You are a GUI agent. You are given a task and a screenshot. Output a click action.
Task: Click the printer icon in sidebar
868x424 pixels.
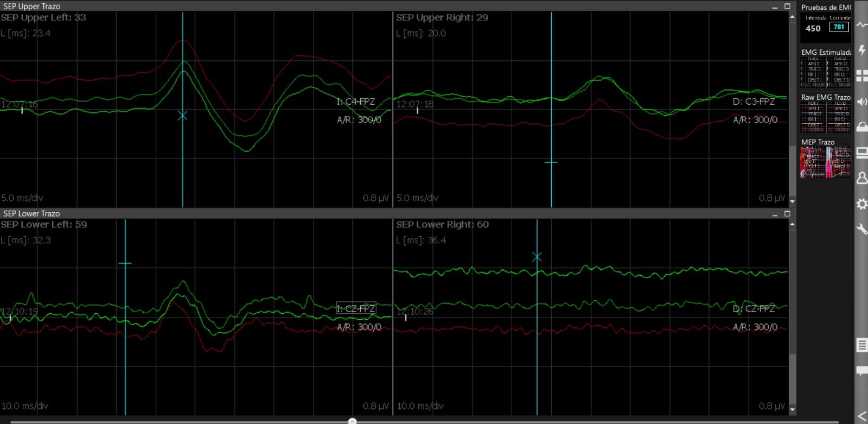[x=861, y=127]
